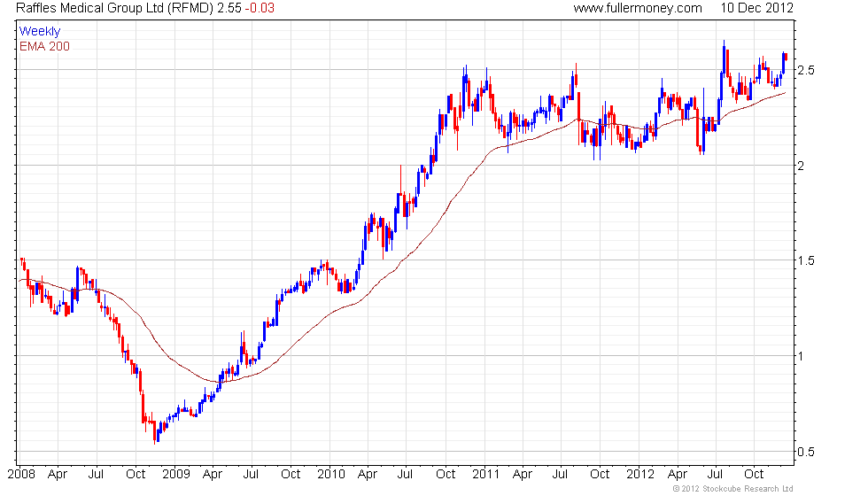Click the Stockcube Research Ltd copyright text

(733, 489)
